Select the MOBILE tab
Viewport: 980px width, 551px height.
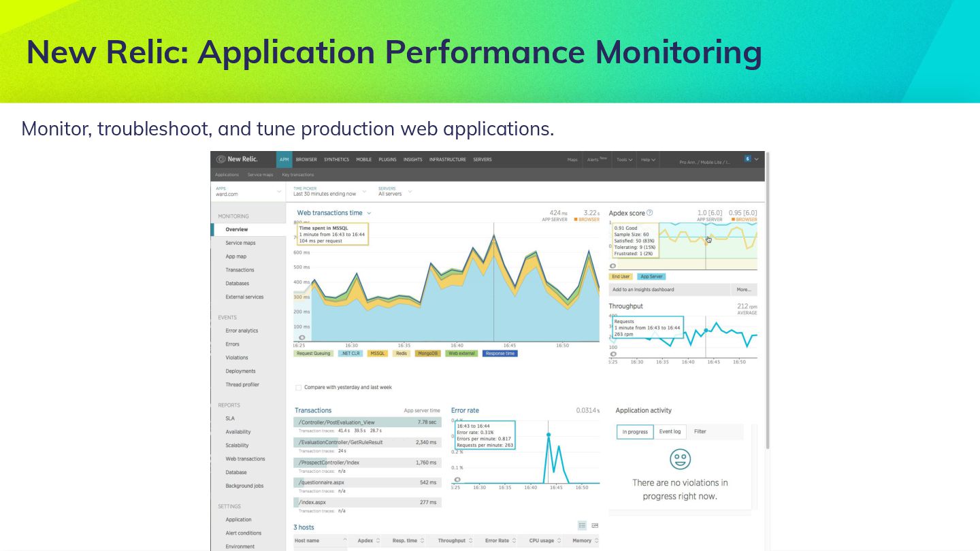(364, 160)
